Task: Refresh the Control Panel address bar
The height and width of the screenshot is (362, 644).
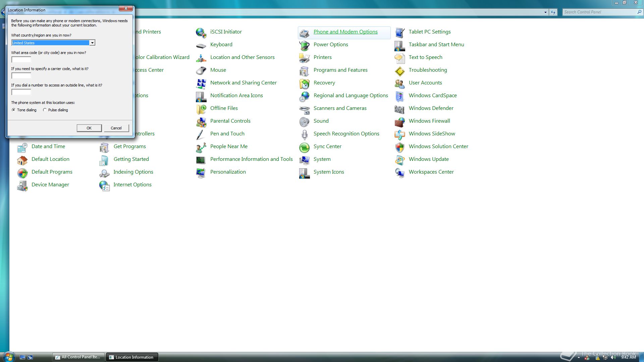Action: point(553,12)
